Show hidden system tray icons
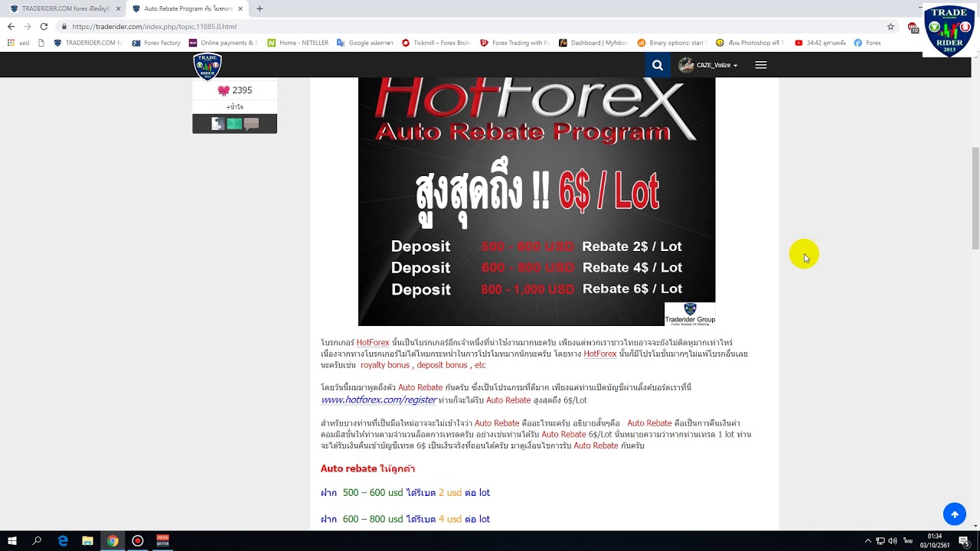Viewport: 980px width, 551px height. pos(867,540)
